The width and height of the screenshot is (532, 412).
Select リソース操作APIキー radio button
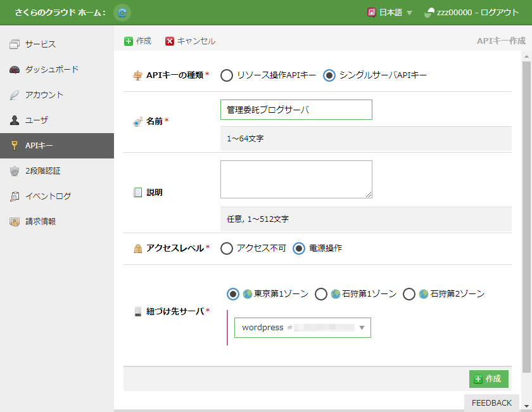click(x=227, y=75)
